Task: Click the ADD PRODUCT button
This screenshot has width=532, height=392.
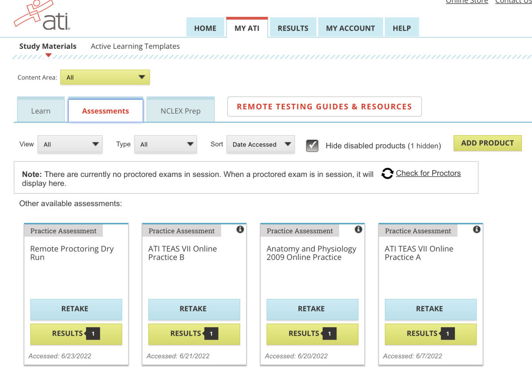Action: point(488,143)
